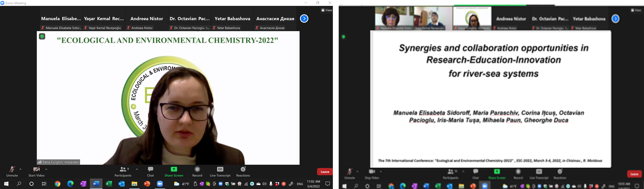Viewport: 644px width, 189px height.
Task: Launch PowerPoint from the left Windows taskbar
Action: [147, 184]
